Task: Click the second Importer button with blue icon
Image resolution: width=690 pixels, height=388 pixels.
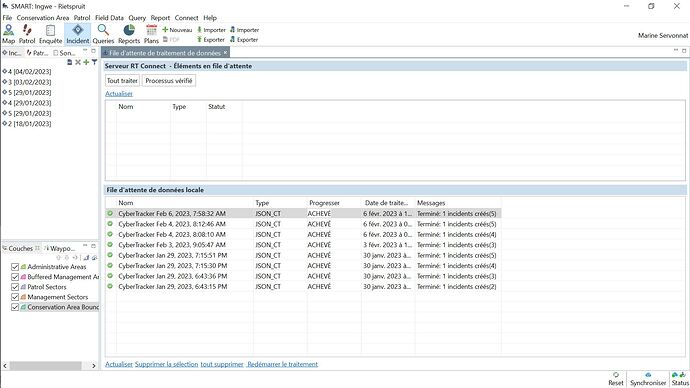Action: click(245, 30)
